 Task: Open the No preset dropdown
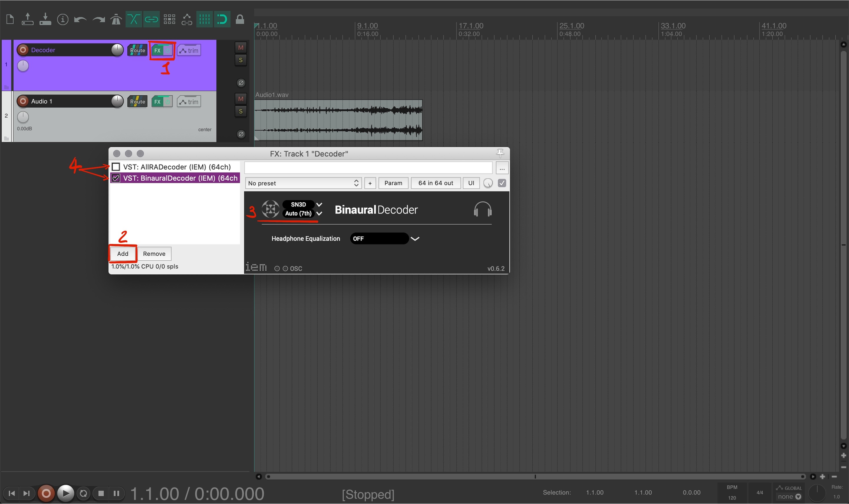[303, 183]
